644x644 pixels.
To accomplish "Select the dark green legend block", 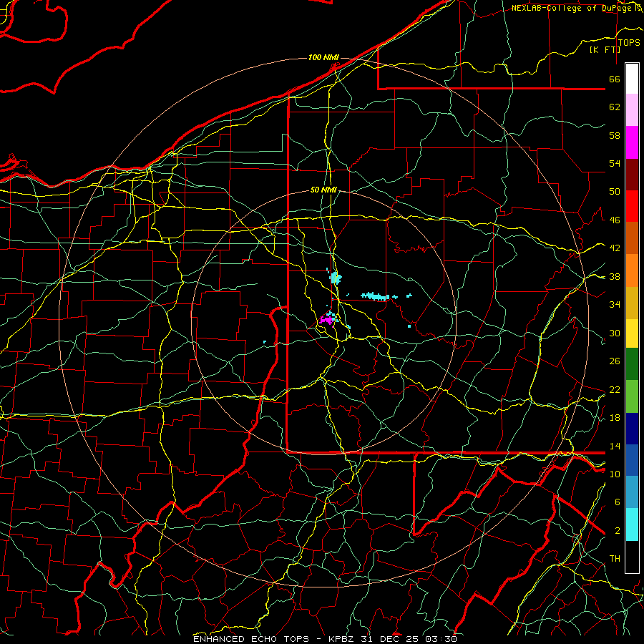I will click(632, 364).
